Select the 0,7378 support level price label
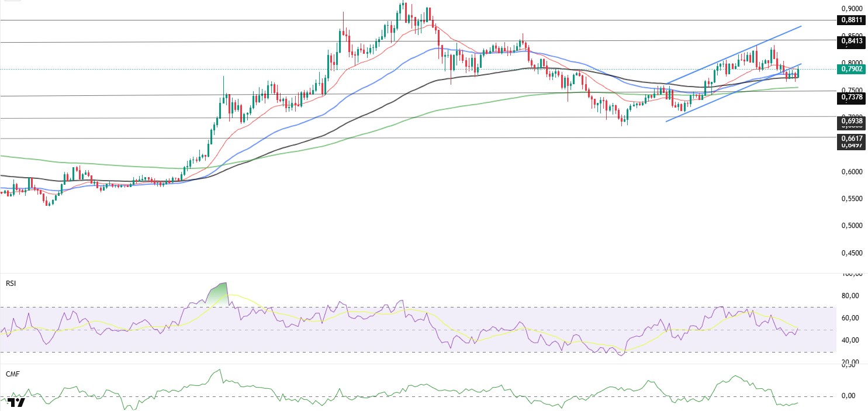This screenshot has width=868, height=411. pyautogui.click(x=852, y=98)
